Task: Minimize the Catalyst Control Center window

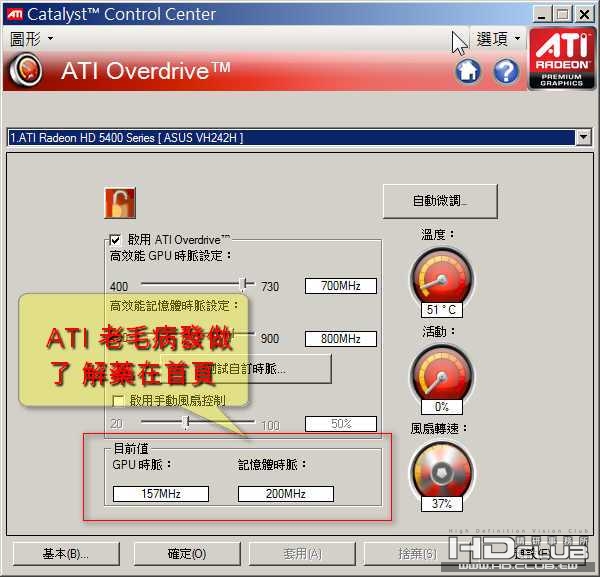Action: click(x=542, y=15)
